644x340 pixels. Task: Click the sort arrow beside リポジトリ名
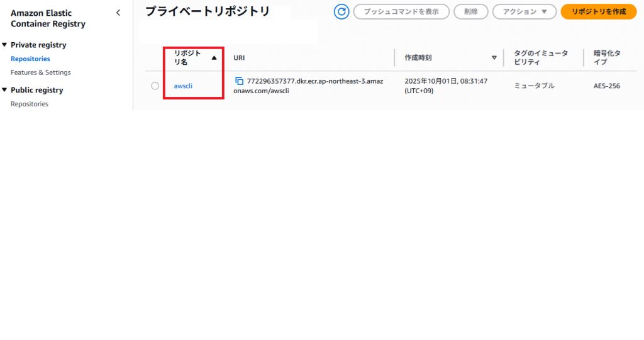coord(214,58)
